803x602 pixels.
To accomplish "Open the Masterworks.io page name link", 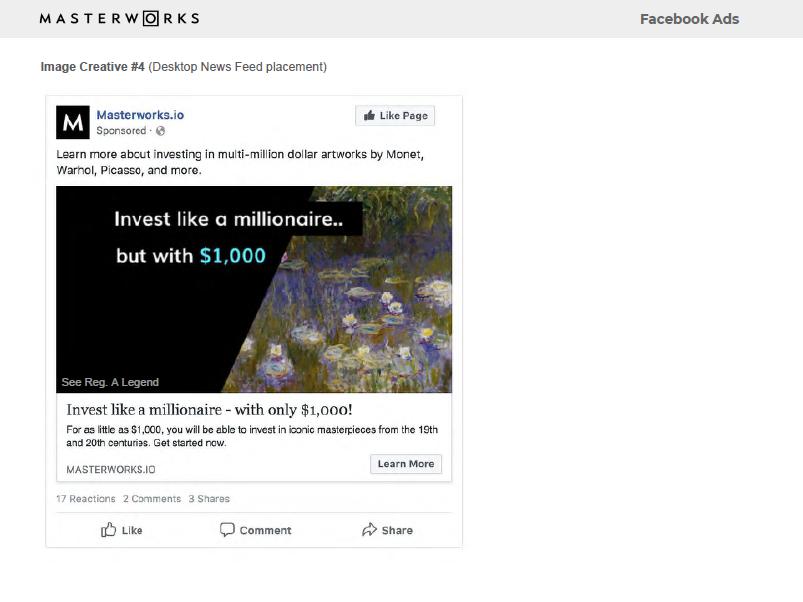I will 140,115.
